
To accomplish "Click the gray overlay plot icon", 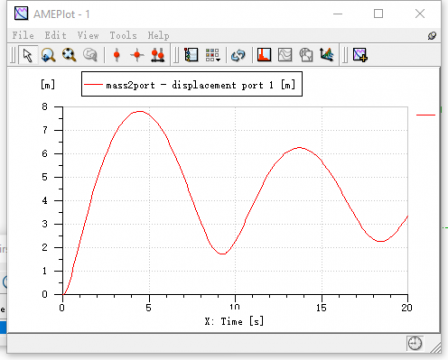I will [306, 55].
